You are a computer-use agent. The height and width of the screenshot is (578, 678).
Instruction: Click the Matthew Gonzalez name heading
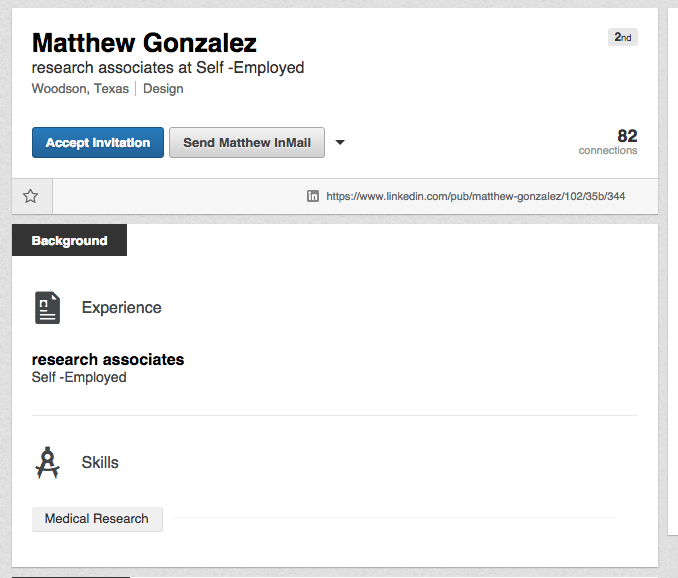144,43
